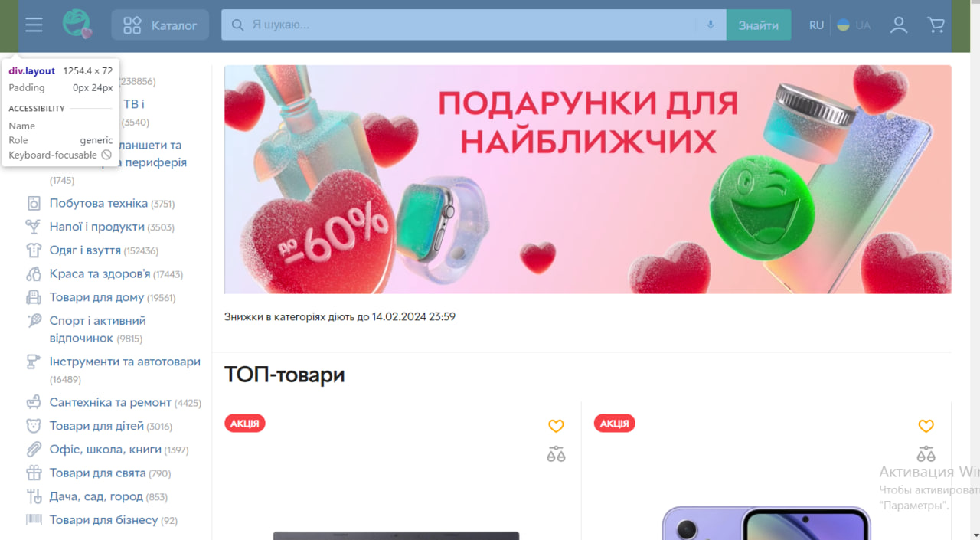
Task: Compare second product via scales icon
Action: 926,453
